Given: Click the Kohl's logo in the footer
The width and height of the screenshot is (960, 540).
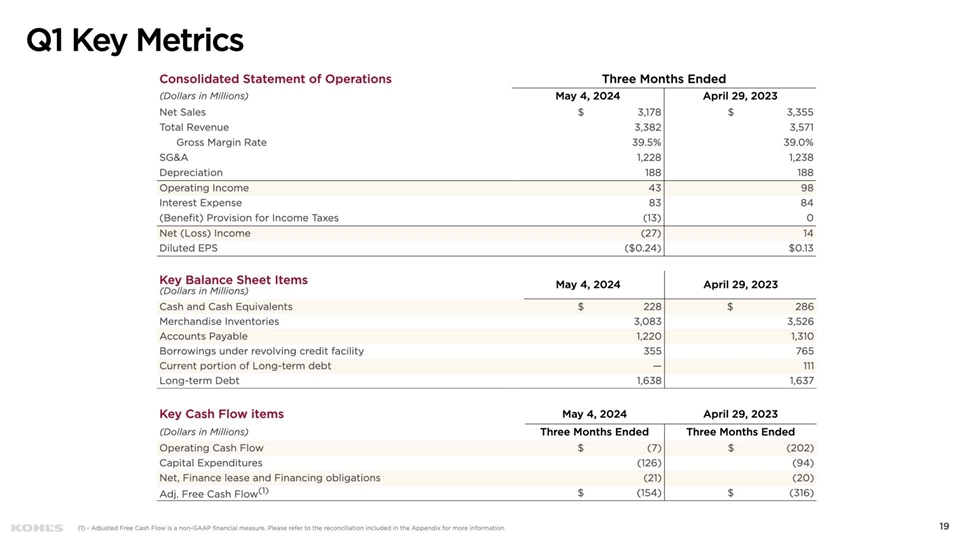Looking at the screenshot, I should pyautogui.click(x=36, y=527).
